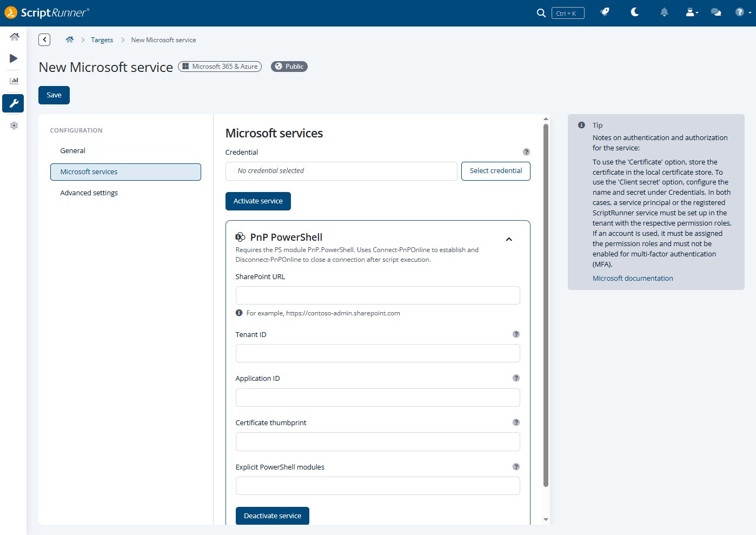Image resolution: width=756 pixels, height=535 pixels.
Task: Save the new Microsoft service
Action: coord(54,95)
